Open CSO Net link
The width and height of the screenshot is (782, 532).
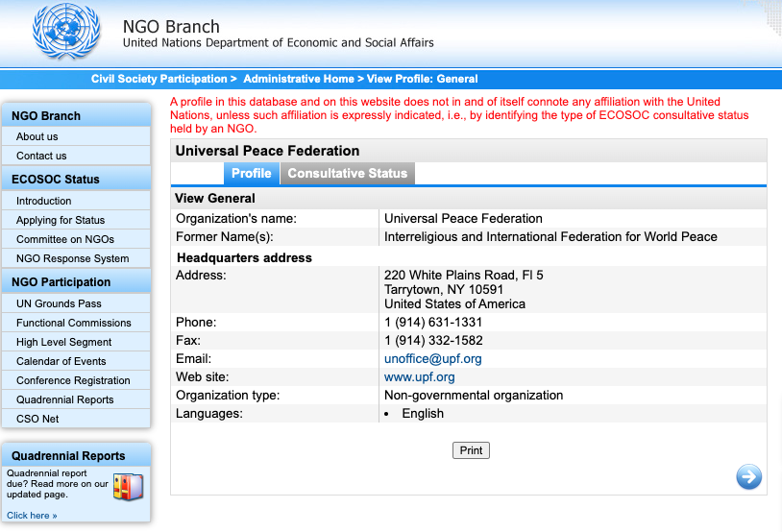pyautogui.click(x=76, y=419)
